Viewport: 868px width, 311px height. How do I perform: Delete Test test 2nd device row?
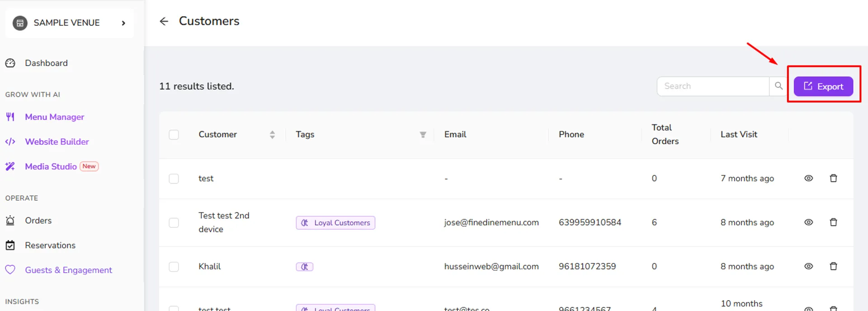point(834,222)
